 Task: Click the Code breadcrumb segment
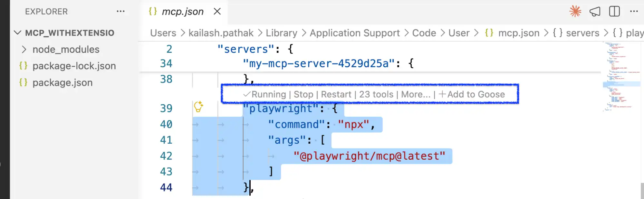pos(424,33)
